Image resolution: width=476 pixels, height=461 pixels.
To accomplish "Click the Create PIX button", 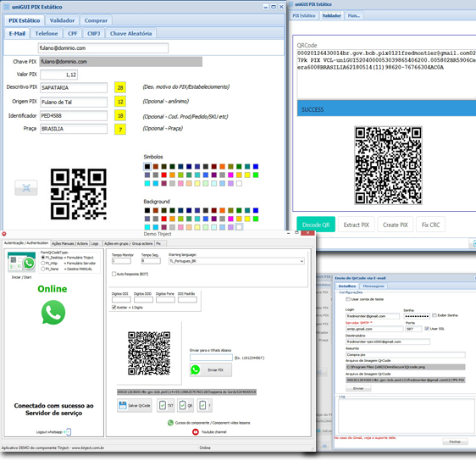I will [x=396, y=225].
